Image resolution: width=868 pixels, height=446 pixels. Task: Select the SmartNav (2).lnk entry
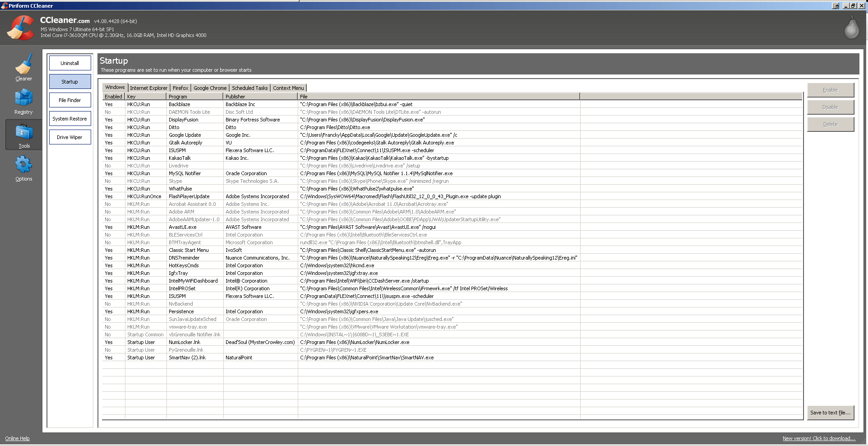click(452, 358)
